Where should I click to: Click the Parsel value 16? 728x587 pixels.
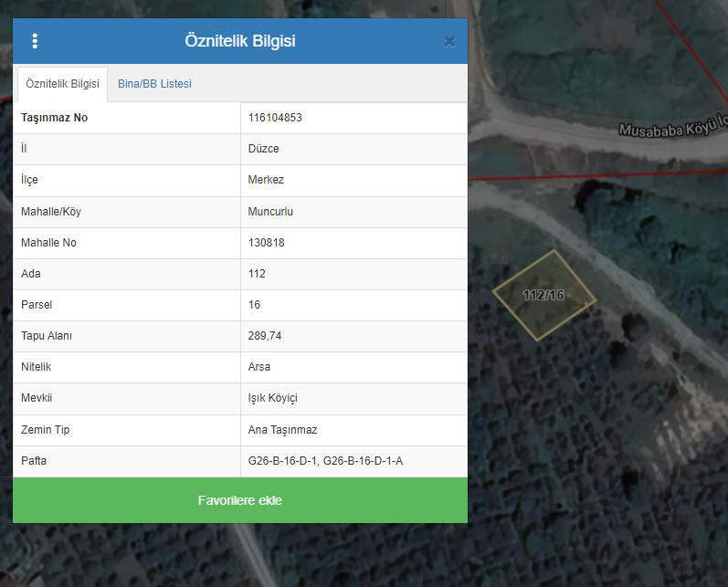(x=254, y=305)
